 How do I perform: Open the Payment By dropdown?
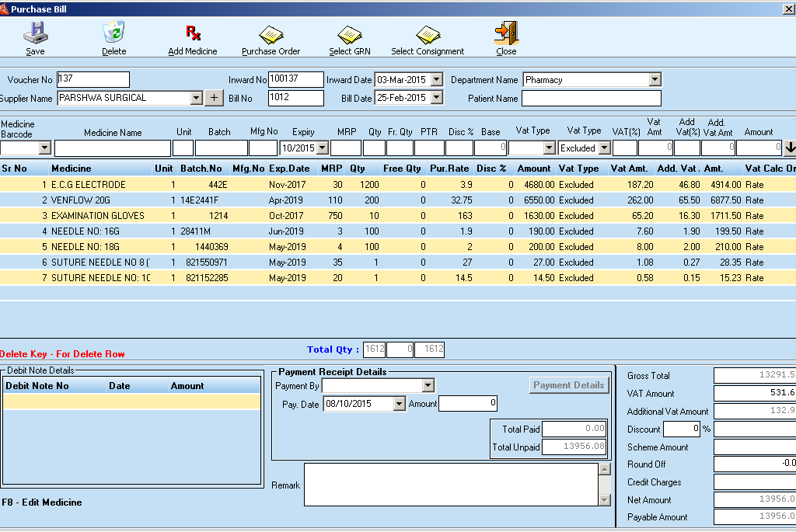tap(428, 385)
